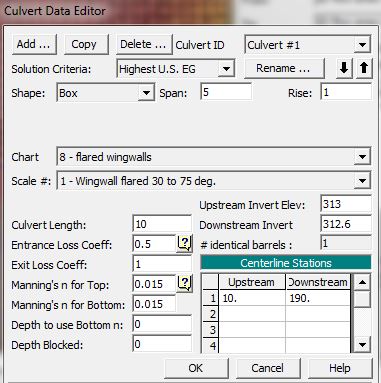This screenshot has width=381, height=383.
Task: Select row 1 header in Centerline Stations
Action: point(211,298)
